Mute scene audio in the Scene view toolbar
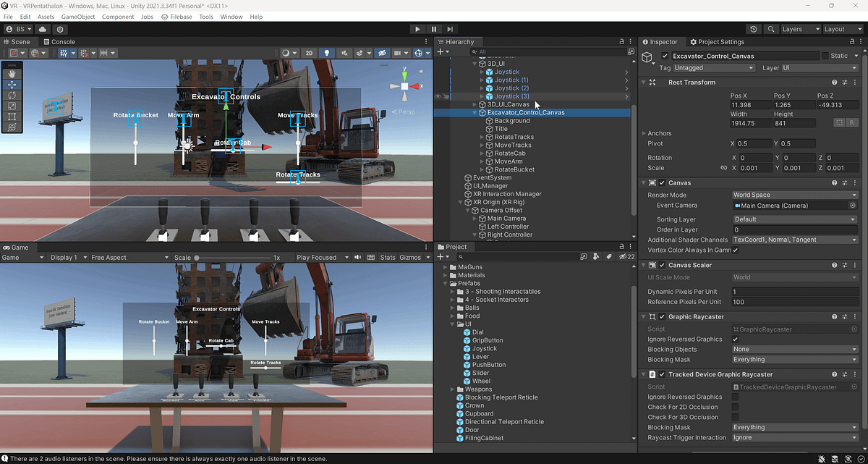Image resolution: width=868 pixels, height=464 pixels. point(345,53)
